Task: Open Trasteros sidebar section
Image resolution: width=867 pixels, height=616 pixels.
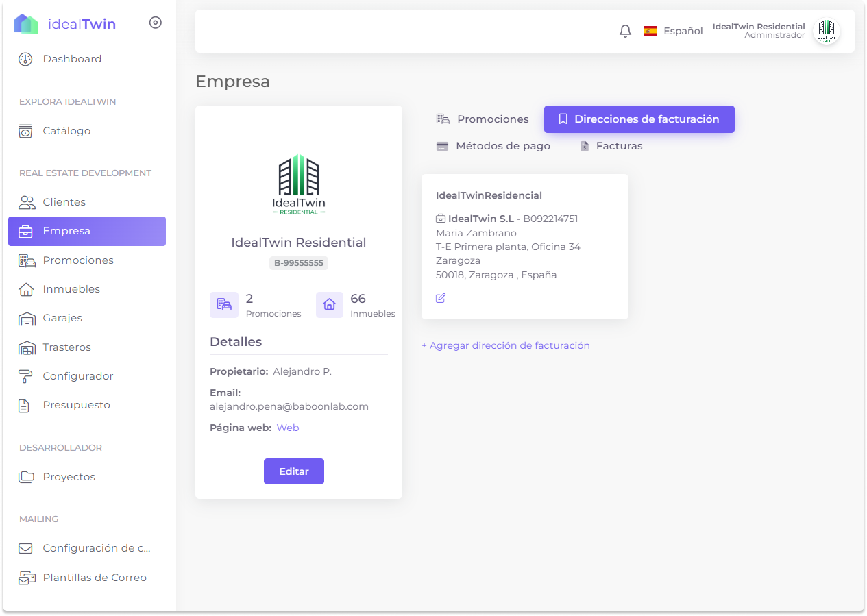Action: point(67,347)
